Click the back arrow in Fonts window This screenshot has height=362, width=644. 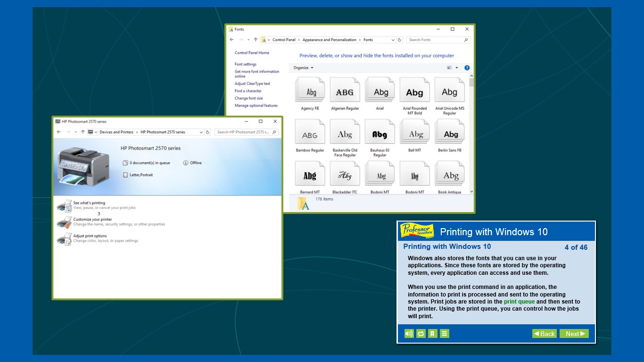[x=231, y=40]
